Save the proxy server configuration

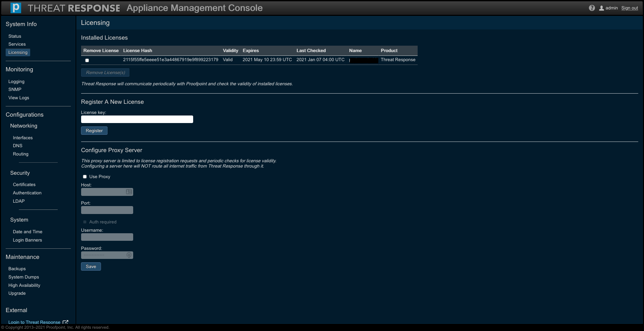click(x=91, y=266)
